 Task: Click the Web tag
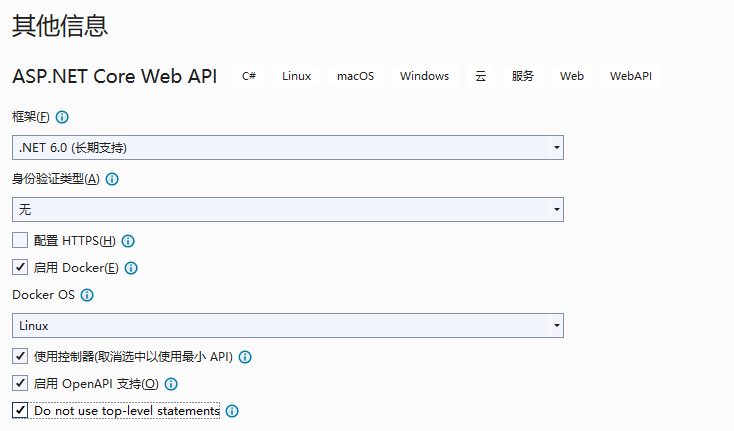coord(572,76)
